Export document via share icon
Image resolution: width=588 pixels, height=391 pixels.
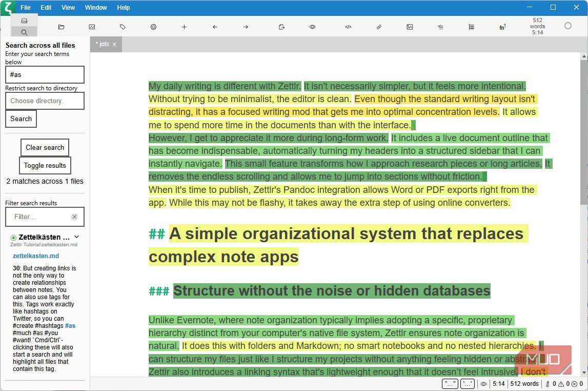(281, 27)
